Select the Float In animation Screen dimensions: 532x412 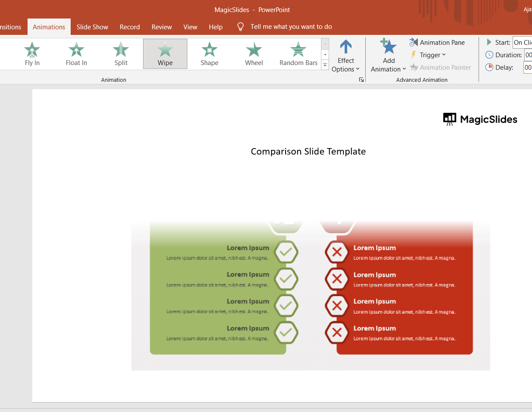coord(76,54)
